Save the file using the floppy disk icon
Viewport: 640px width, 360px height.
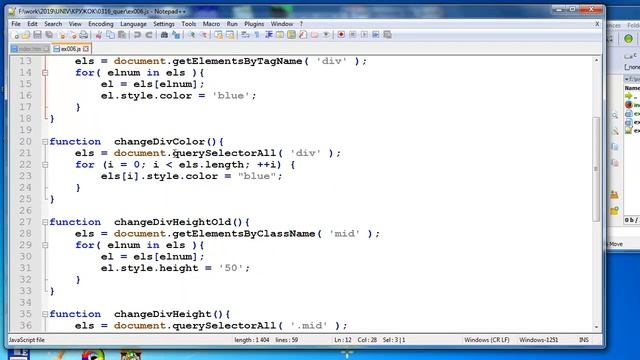pyautogui.click(x=38, y=35)
